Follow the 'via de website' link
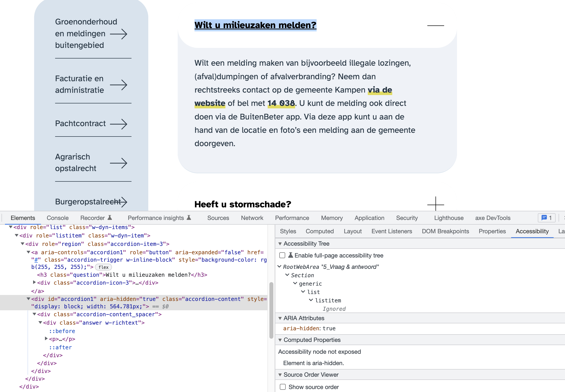Screen dimensions: 565x392 pyautogui.click(x=380, y=90)
